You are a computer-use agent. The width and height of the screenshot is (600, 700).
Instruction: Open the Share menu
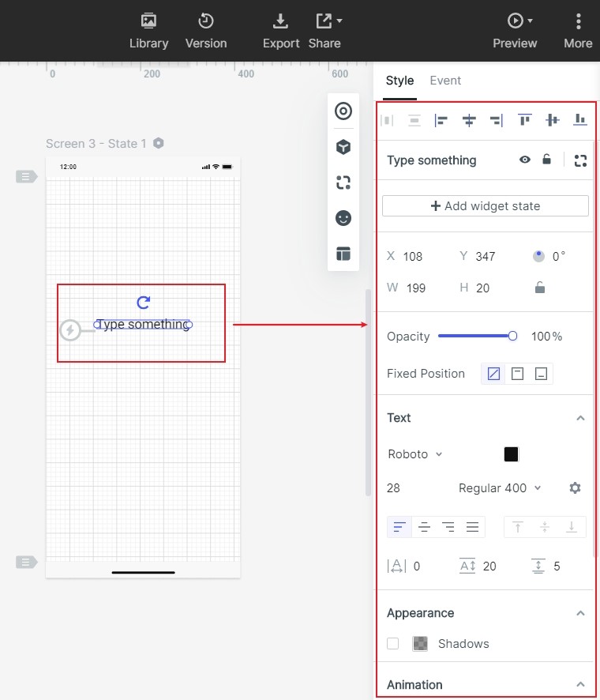click(324, 31)
